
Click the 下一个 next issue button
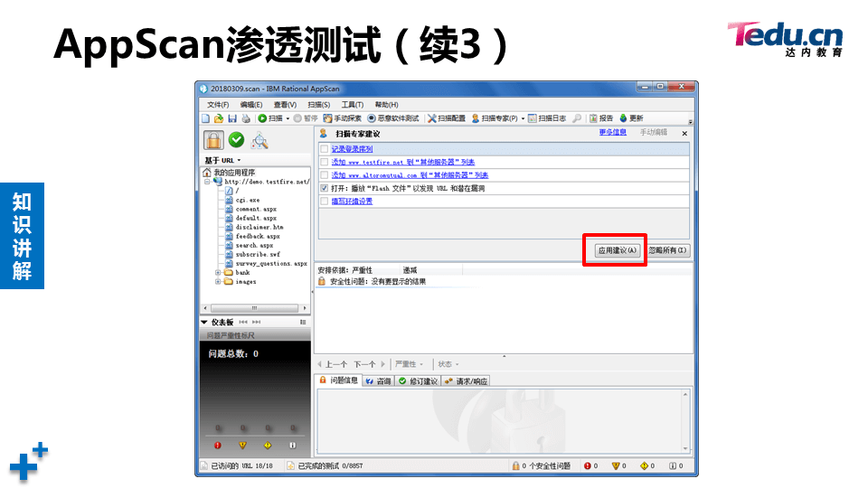pyautogui.click(x=369, y=364)
